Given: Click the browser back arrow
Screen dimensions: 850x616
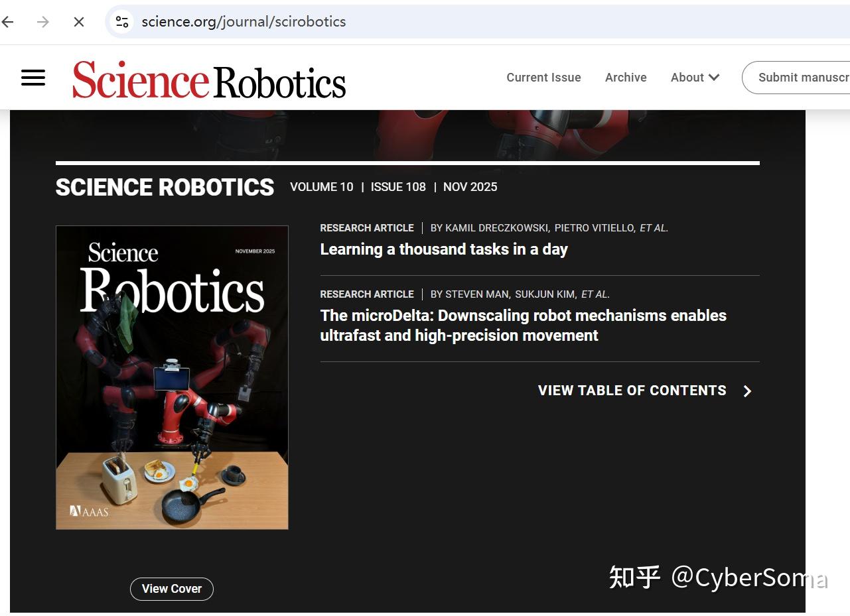Looking at the screenshot, I should click(8, 22).
